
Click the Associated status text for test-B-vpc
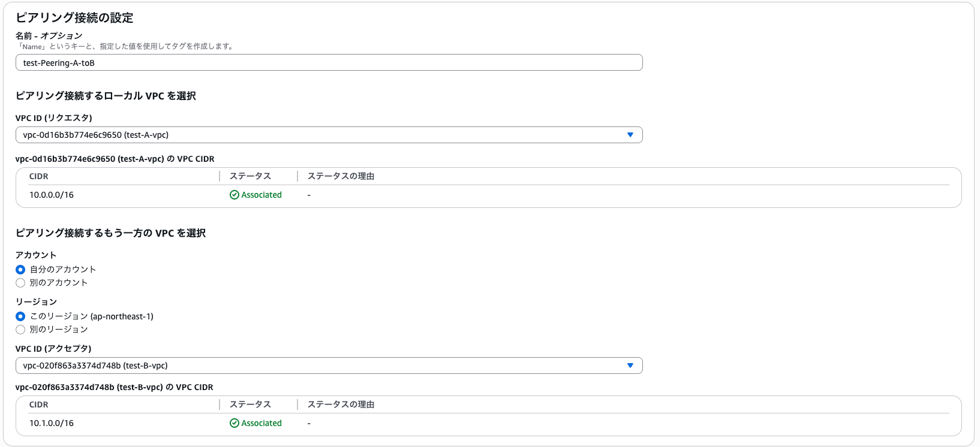261,423
